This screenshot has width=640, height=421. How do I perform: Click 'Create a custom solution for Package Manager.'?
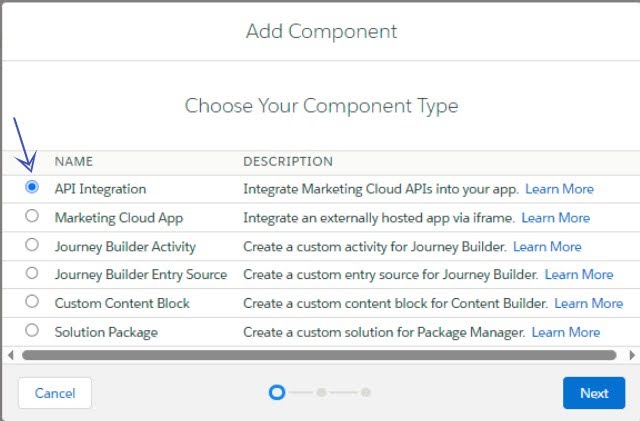[x=384, y=332]
